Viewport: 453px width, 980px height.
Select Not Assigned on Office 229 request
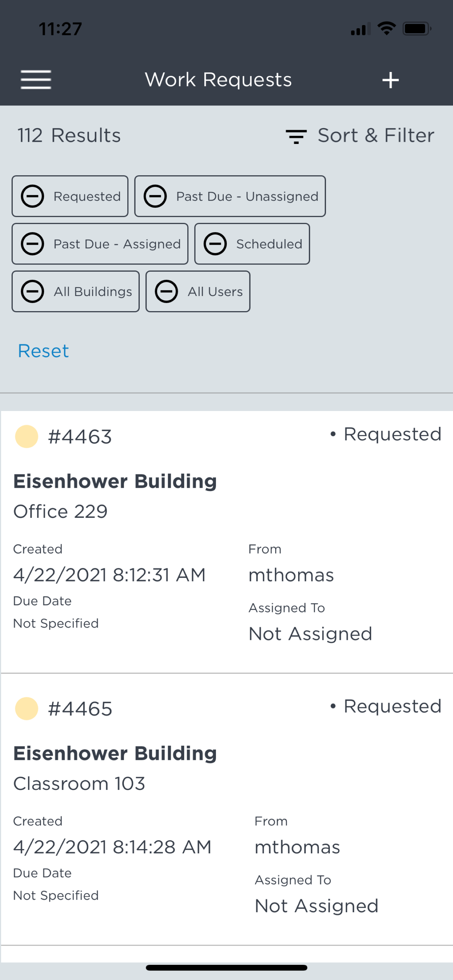point(310,634)
